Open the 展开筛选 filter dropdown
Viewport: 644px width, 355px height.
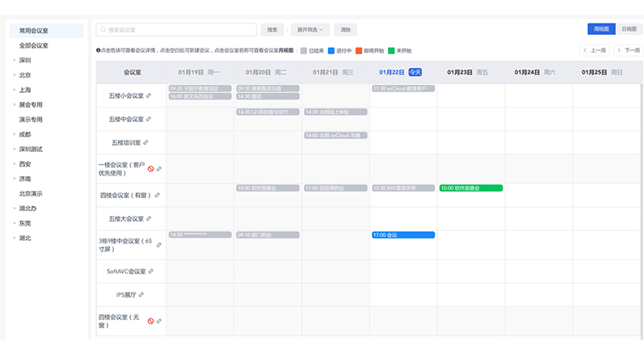(309, 30)
